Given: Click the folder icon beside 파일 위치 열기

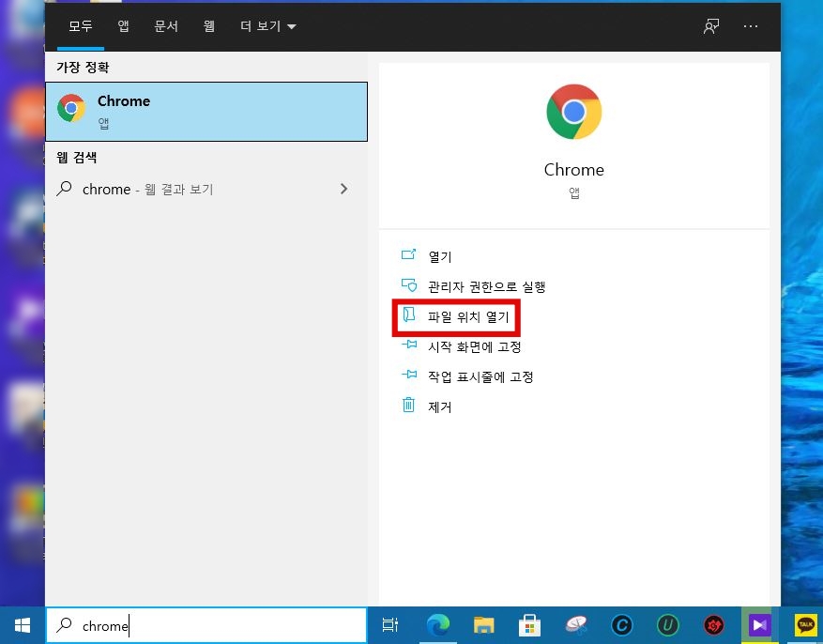Looking at the screenshot, I should [409, 314].
